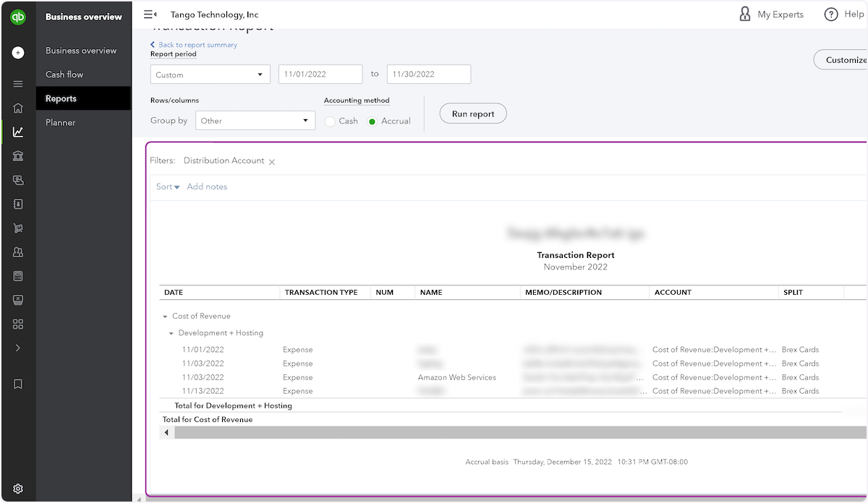Select the line chart Business overview icon
The image size is (868, 503).
tap(18, 132)
